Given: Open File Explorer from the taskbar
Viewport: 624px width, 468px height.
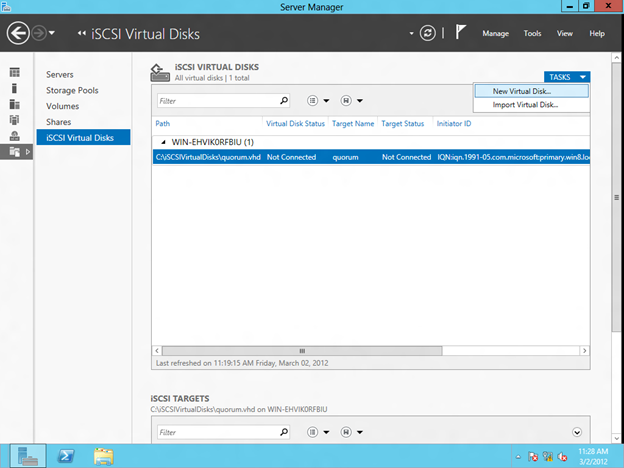Looking at the screenshot, I should coord(103,456).
